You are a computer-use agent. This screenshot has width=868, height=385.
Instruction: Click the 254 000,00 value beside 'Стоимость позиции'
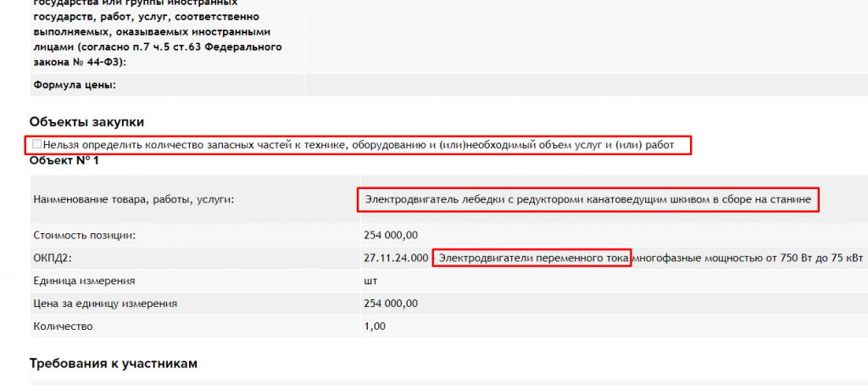[x=391, y=235]
